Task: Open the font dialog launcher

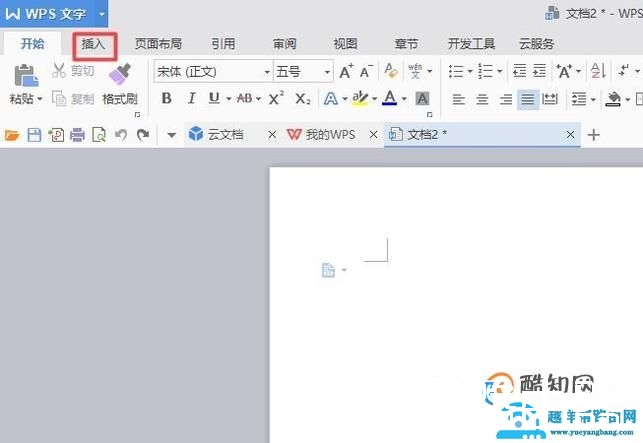Action: (x=429, y=115)
